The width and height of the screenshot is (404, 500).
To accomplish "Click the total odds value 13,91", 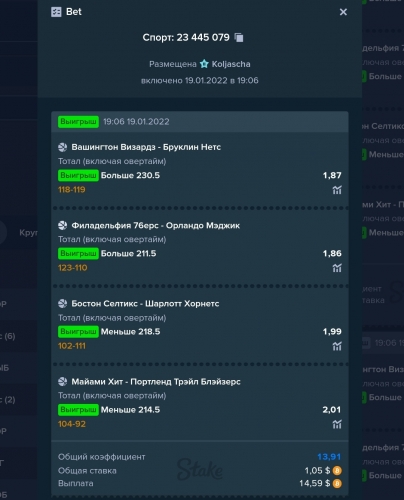I will (x=329, y=457).
